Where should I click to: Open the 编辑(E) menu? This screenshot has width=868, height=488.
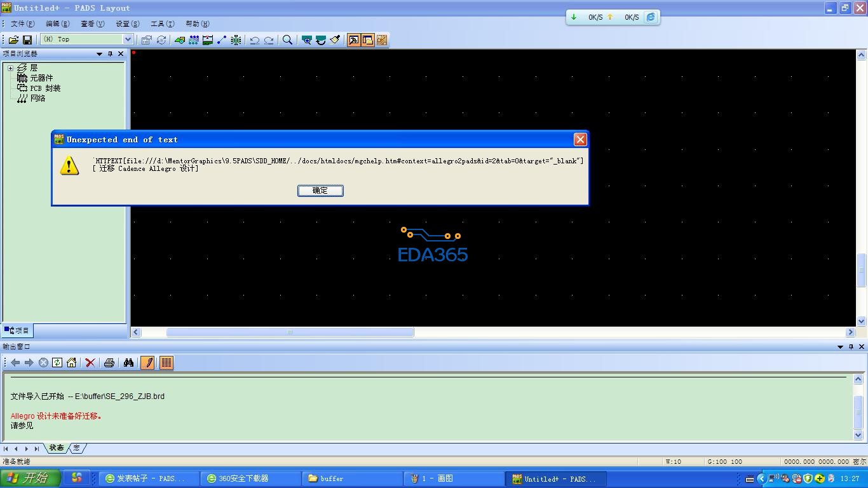(x=58, y=24)
